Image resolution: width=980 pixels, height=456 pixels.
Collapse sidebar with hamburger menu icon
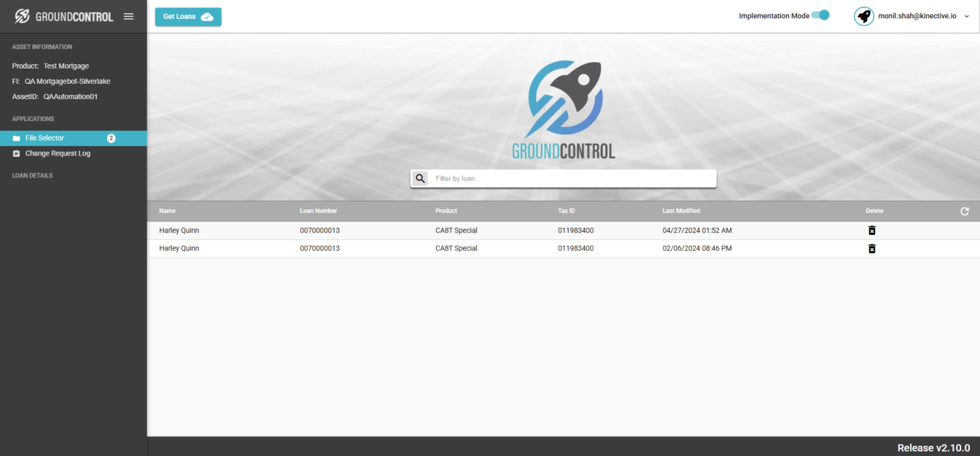point(129,16)
